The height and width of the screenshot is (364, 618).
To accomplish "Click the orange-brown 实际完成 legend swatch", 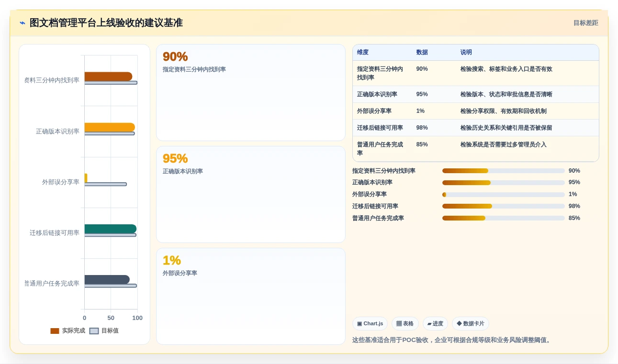I will pos(55,331).
